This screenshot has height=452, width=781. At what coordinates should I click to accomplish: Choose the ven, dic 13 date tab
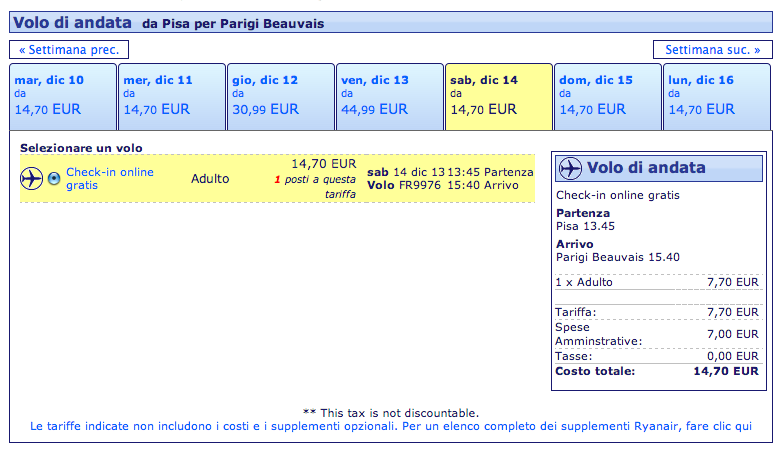[x=389, y=96]
